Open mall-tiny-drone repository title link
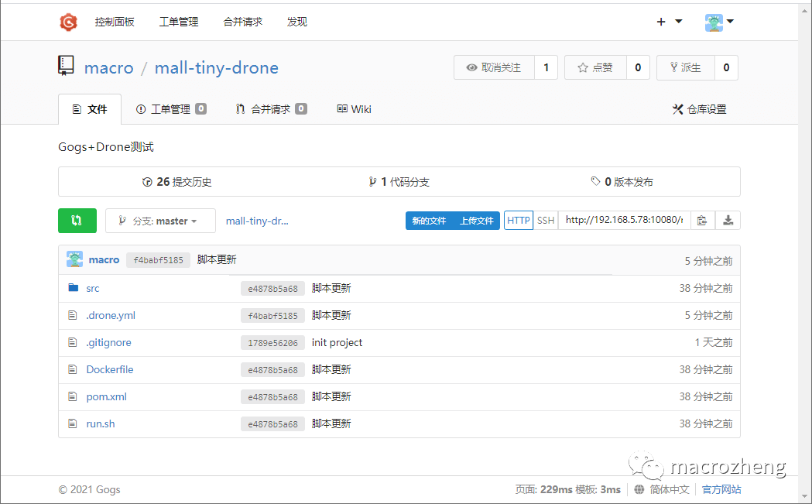 click(217, 68)
